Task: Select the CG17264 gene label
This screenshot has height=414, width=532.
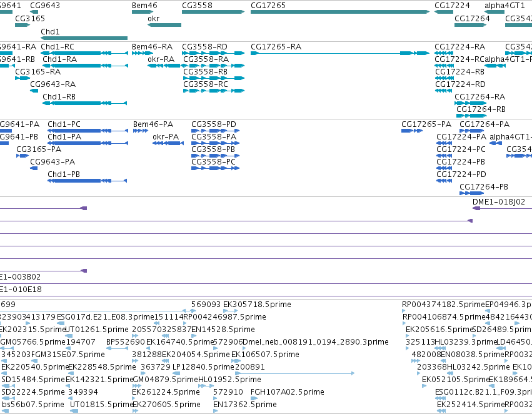Action: (x=472, y=18)
